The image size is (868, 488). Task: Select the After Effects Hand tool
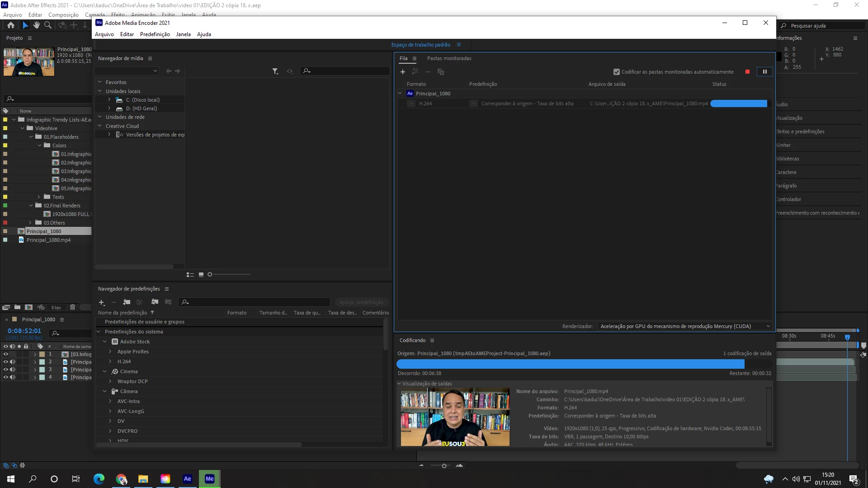point(37,25)
